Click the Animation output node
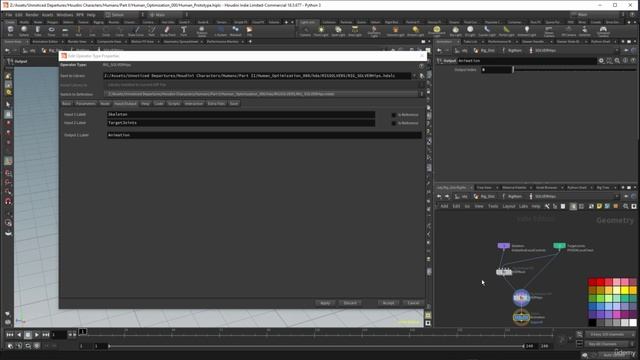The image size is (640, 360). point(521,317)
